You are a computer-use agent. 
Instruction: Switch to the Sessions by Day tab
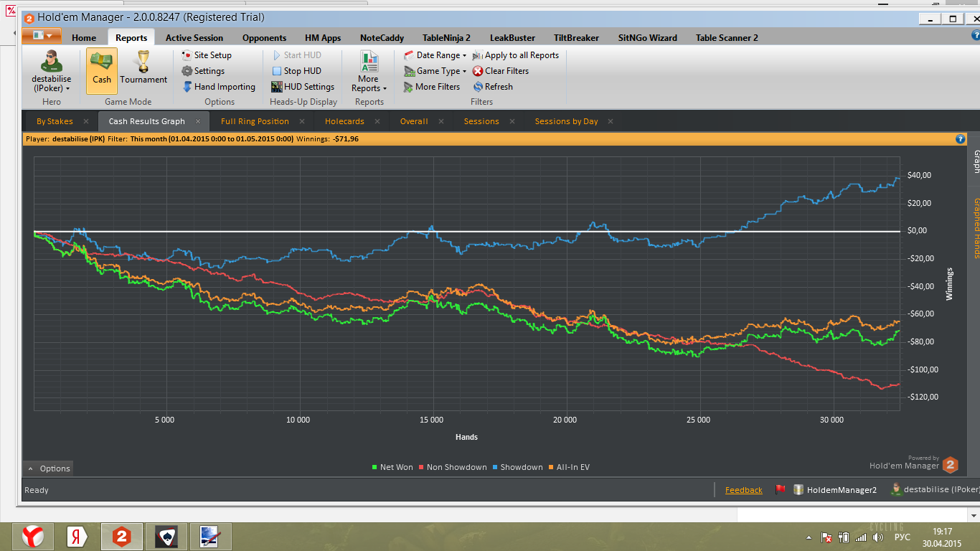click(566, 121)
